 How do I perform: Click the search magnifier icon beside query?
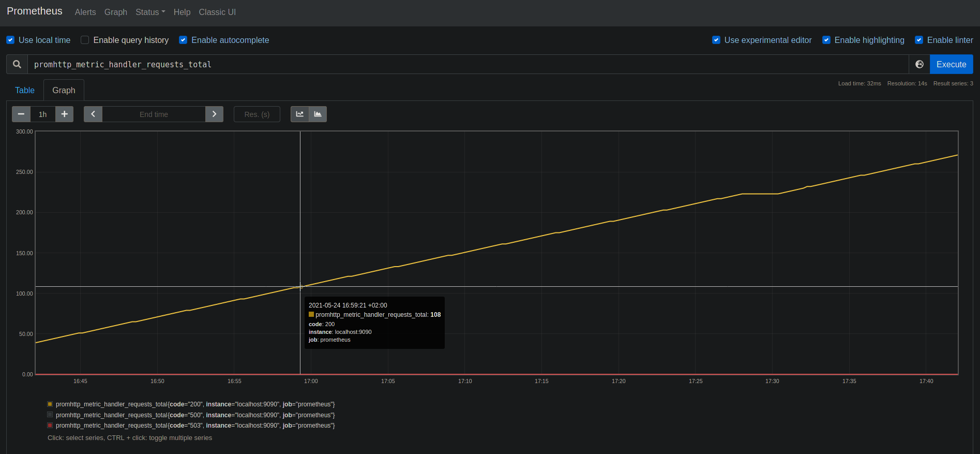[x=17, y=65]
